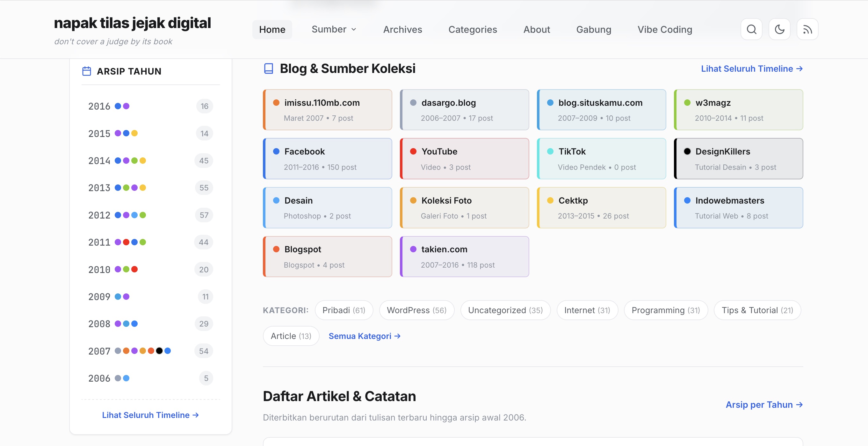Click the 57 post count badge for 2012
The height and width of the screenshot is (446, 868).
204,215
